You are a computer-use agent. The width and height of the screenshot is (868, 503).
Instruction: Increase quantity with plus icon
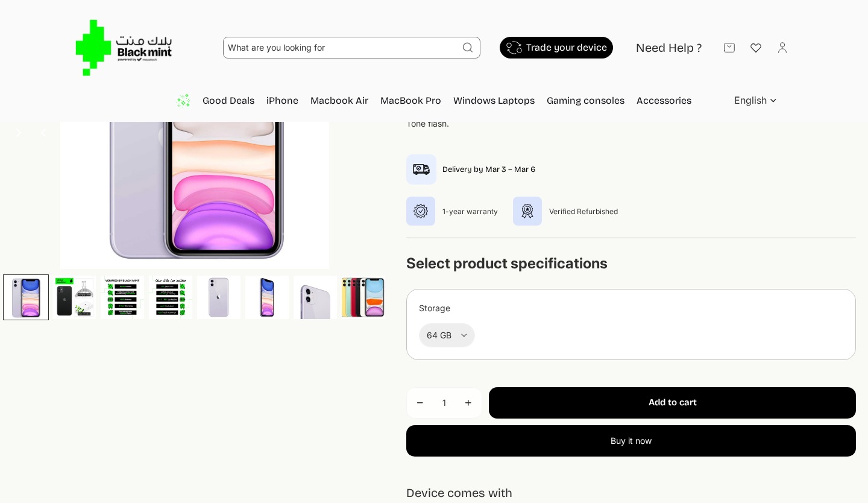[x=468, y=403]
